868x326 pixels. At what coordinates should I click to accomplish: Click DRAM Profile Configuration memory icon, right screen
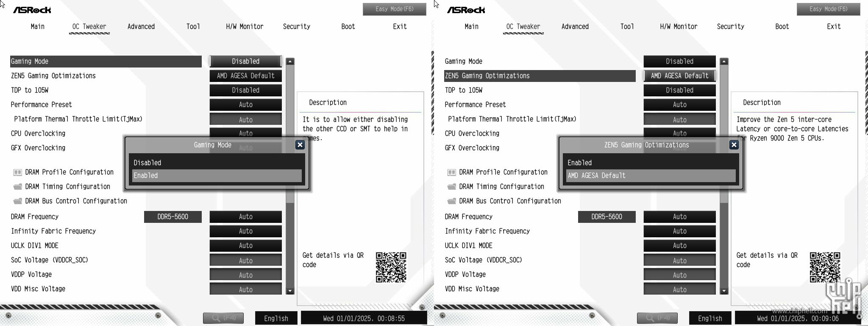coord(452,172)
